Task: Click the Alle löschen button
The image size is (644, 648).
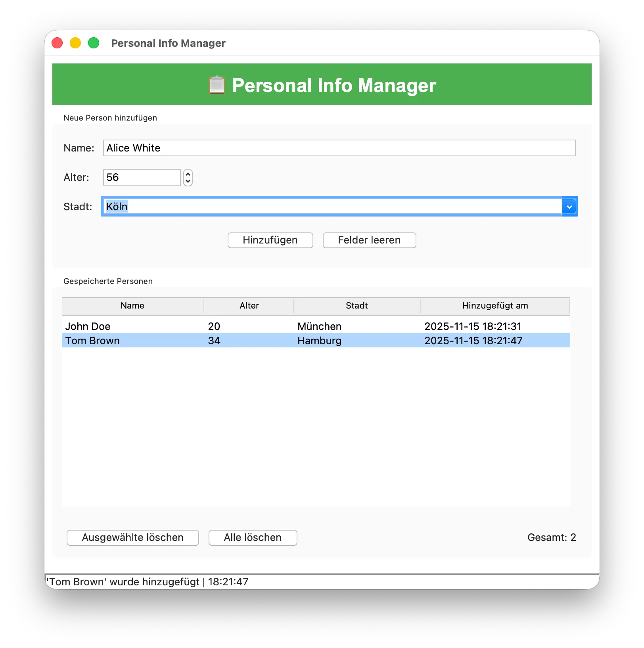Action: pyautogui.click(x=253, y=537)
